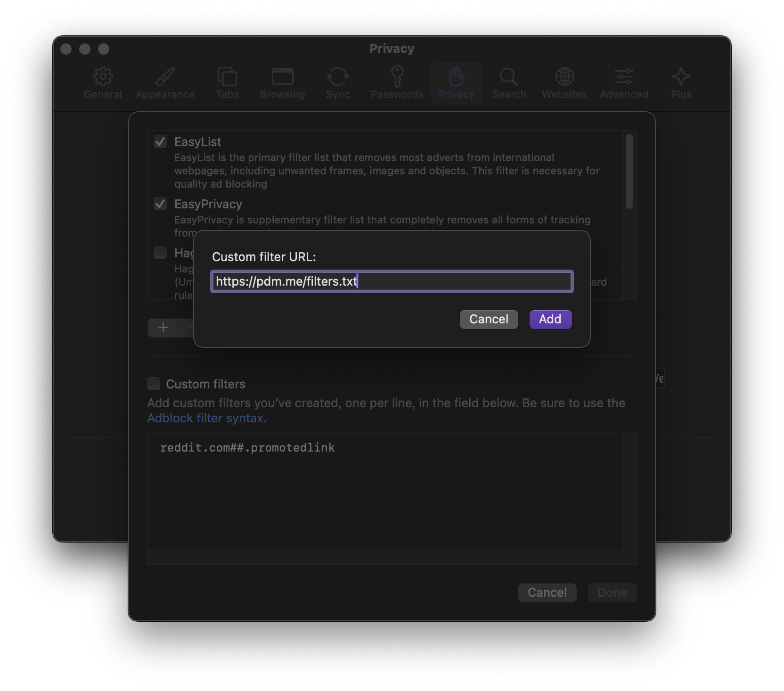Open the Appearance preferences tab
The image size is (784, 691).
coord(165,83)
